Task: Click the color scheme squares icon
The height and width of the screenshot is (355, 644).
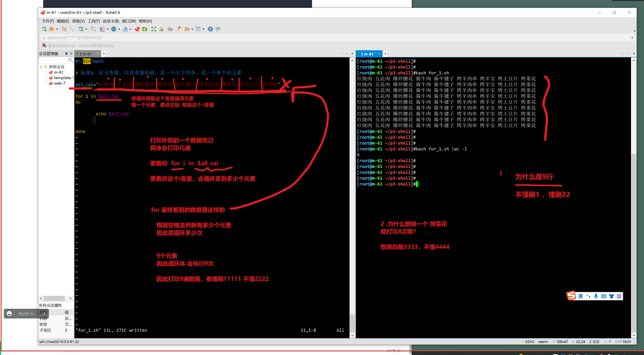Action: point(102,29)
